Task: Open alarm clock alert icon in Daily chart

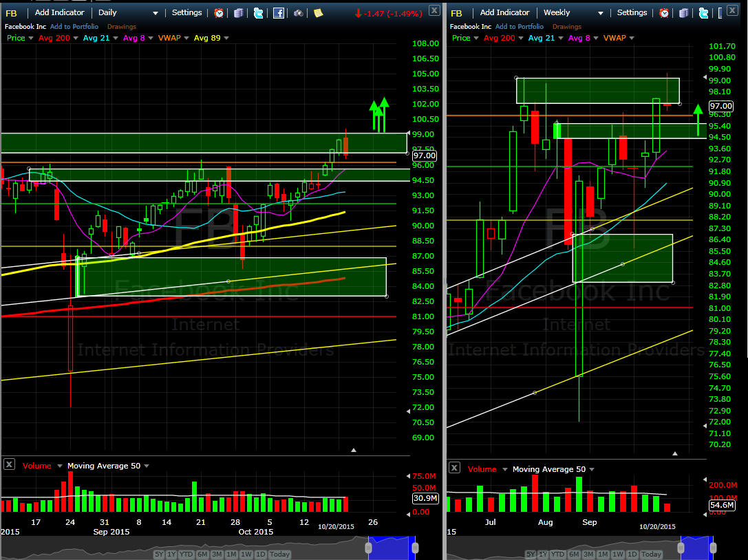Action: tap(219, 13)
